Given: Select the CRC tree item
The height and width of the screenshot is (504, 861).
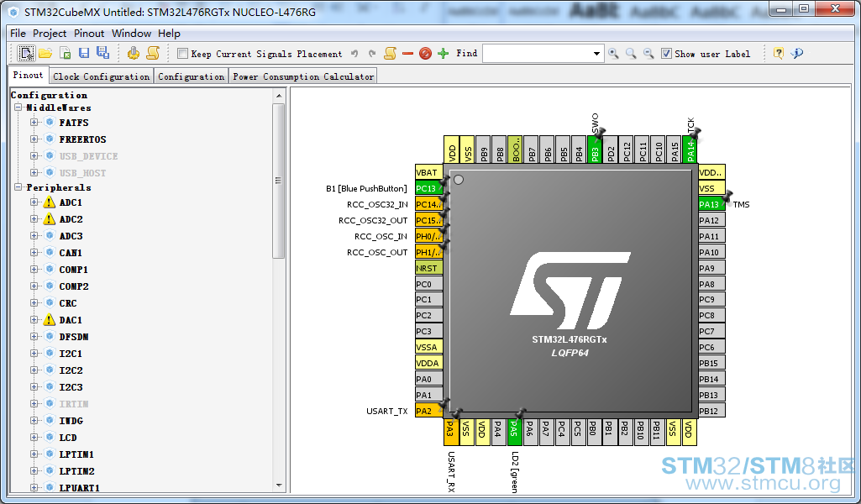Looking at the screenshot, I should [x=68, y=303].
